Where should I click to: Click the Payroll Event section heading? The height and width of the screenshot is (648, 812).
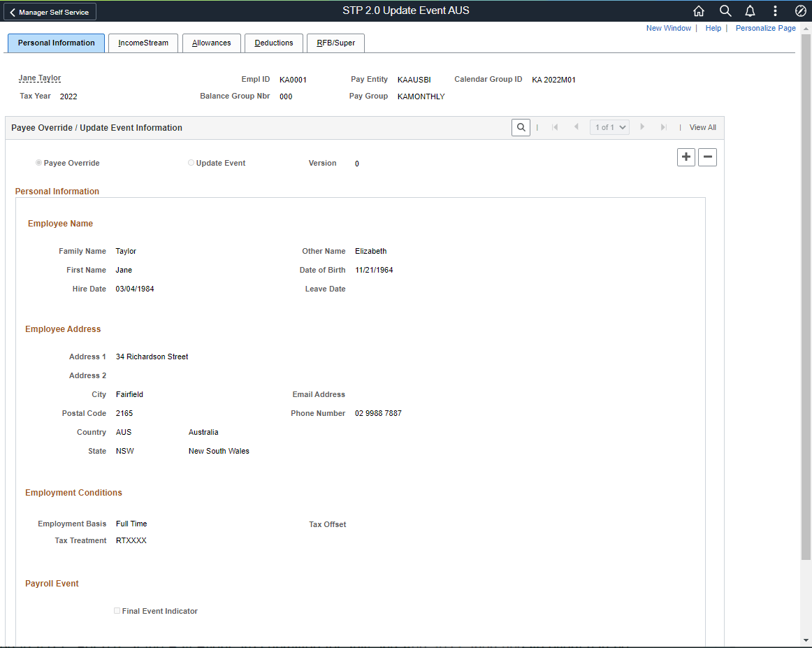coord(52,583)
